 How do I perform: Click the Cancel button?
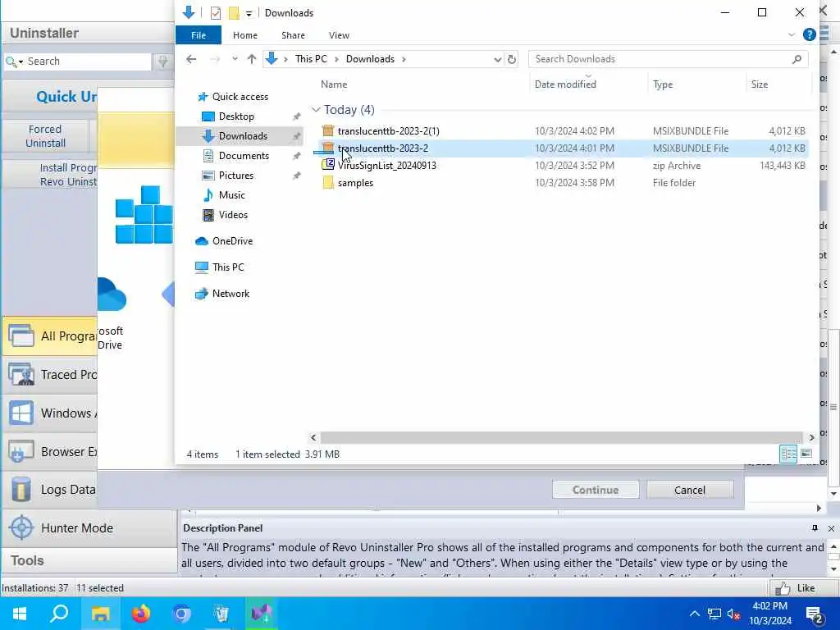(x=689, y=490)
